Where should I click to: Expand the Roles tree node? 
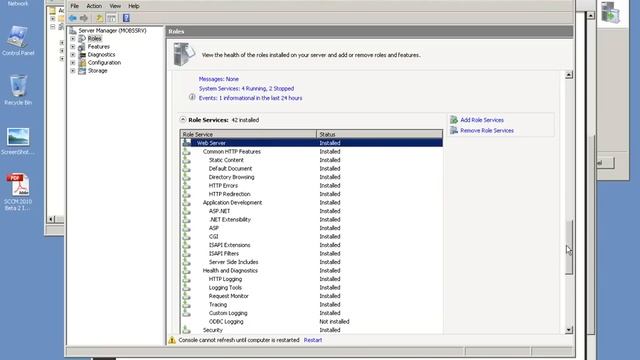(73, 39)
